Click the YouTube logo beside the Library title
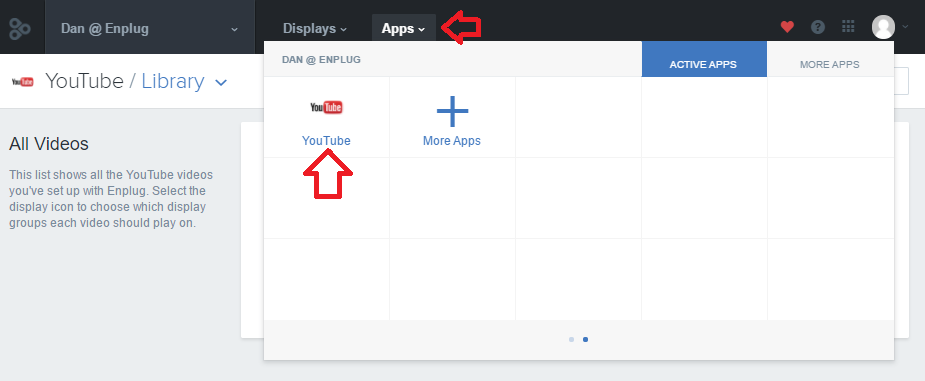925x381 pixels. (22, 81)
